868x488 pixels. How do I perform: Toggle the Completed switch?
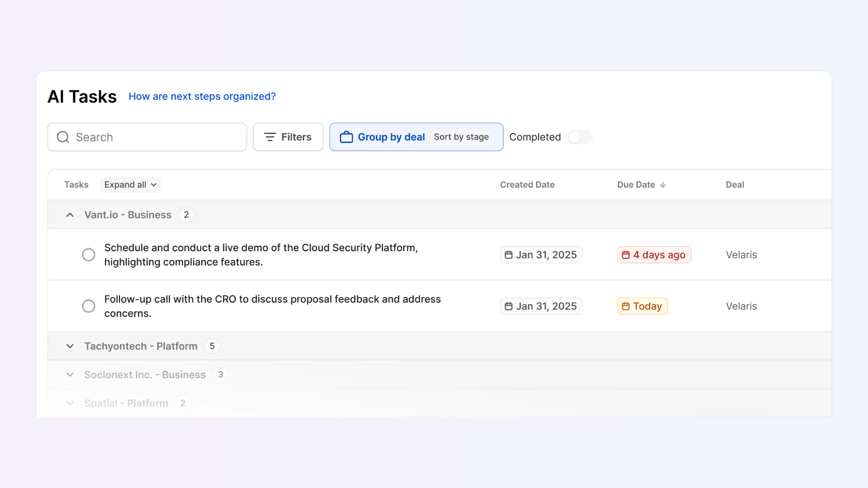(x=580, y=137)
